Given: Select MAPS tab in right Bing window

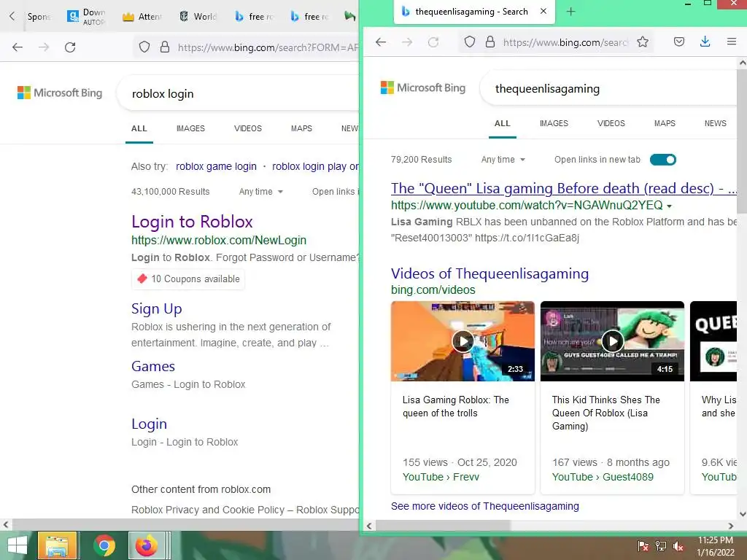Looking at the screenshot, I should tap(665, 122).
